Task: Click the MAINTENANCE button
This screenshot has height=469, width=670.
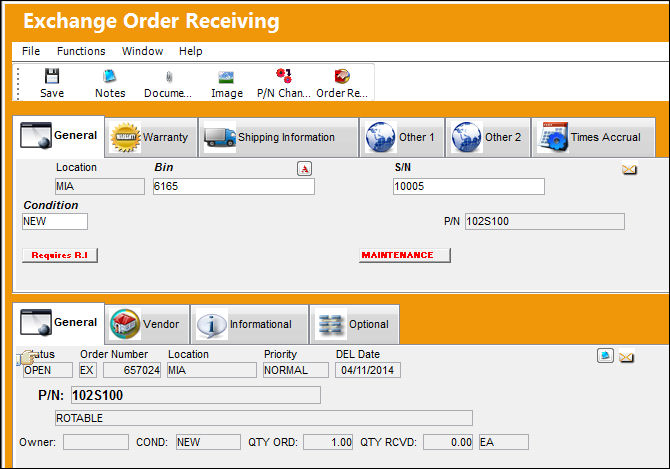Action: click(x=405, y=255)
